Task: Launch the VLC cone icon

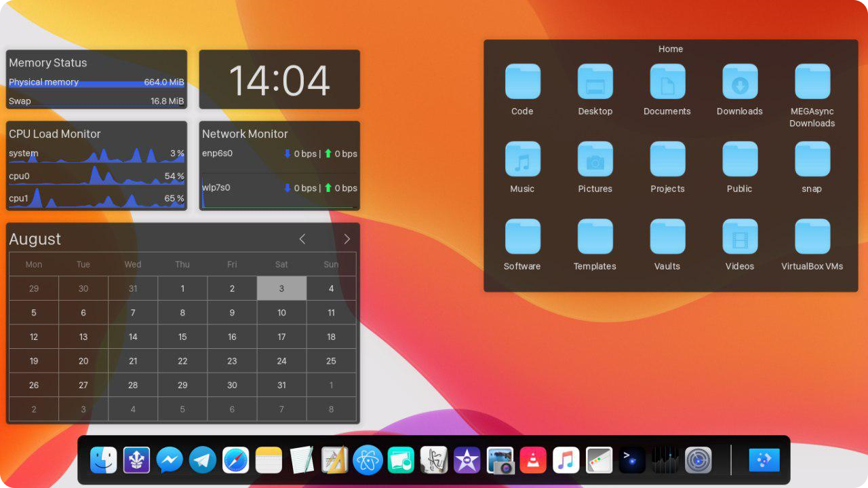Action: (533, 460)
